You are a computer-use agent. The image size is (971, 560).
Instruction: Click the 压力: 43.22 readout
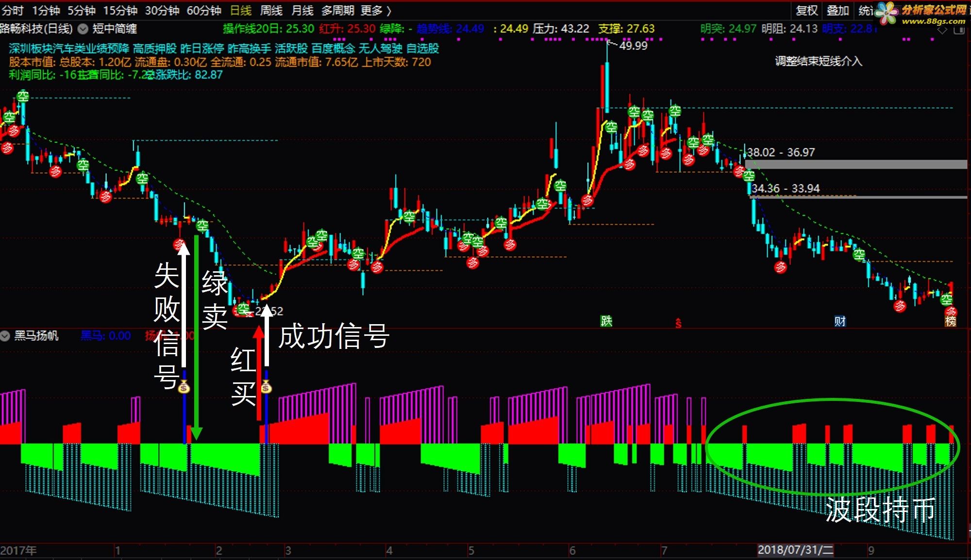click(x=561, y=29)
